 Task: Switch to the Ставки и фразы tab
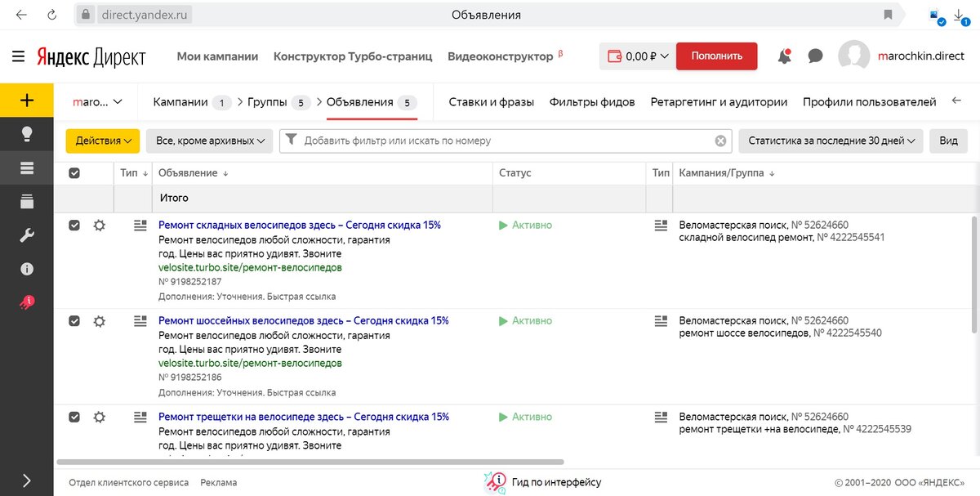492,102
